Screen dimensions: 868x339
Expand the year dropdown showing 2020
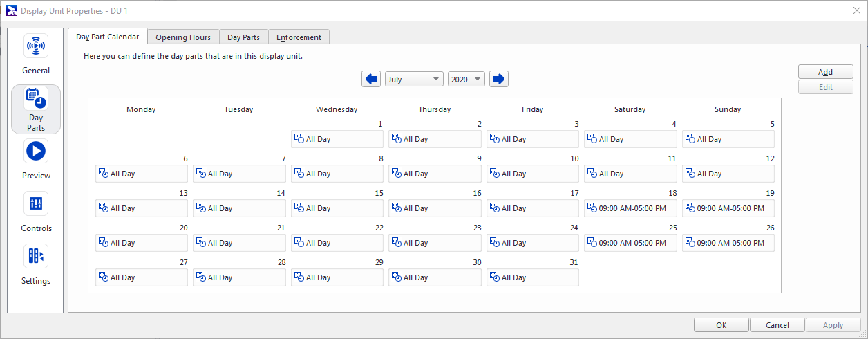[x=466, y=80]
